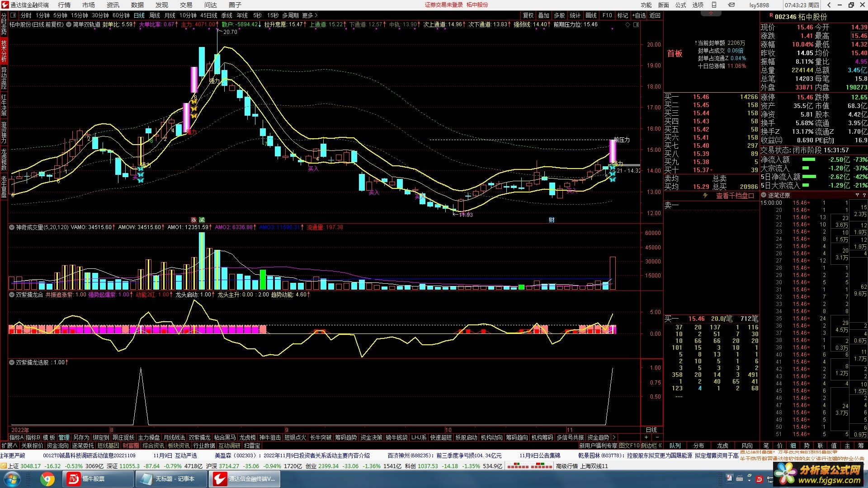The height and width of the screenshot is (488, 868).
Task: Click the 上证 index lock icon in status bar
Action: click(4, 466)
